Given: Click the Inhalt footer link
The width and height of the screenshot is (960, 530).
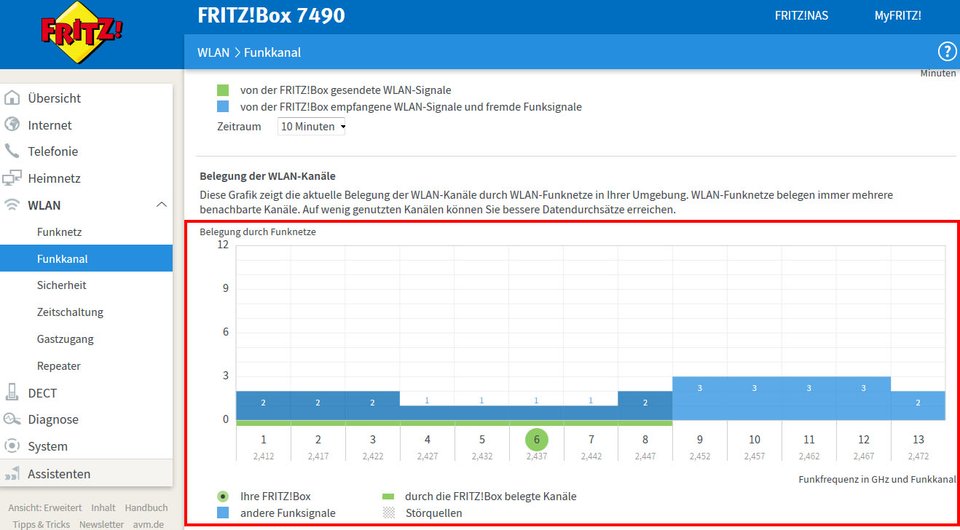Looking at the screenshot, I should (x=103, y=507).
